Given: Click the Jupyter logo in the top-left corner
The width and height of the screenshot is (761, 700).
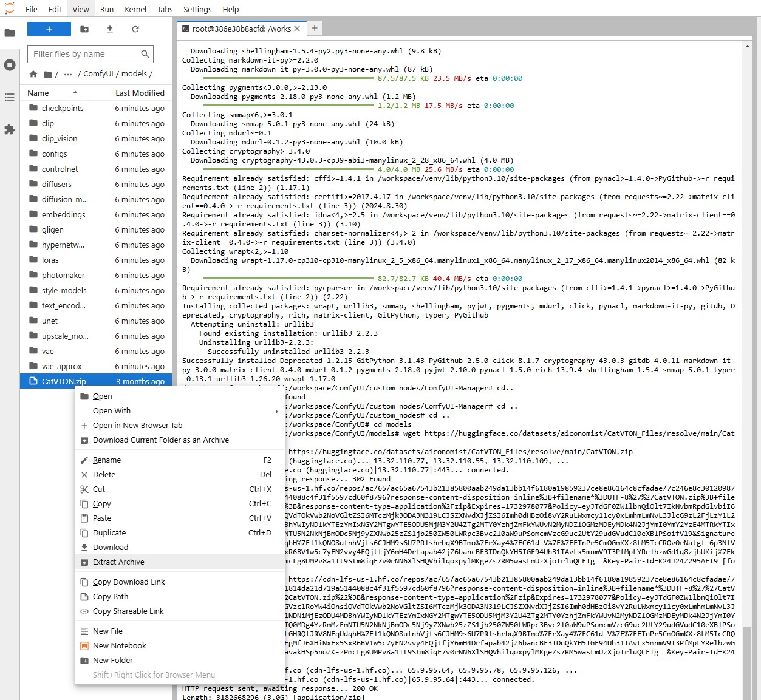Looking at the screenshot, I should (x=9, y=8).
